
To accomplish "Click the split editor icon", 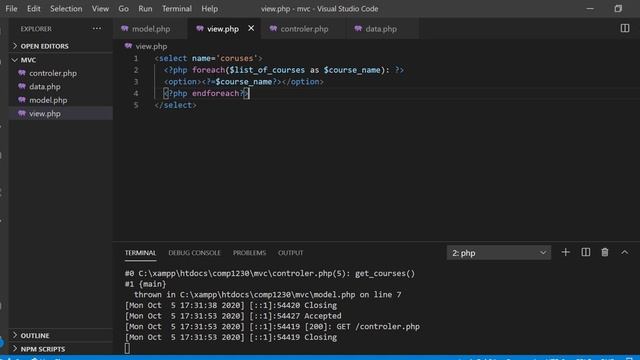I will 624,28.
